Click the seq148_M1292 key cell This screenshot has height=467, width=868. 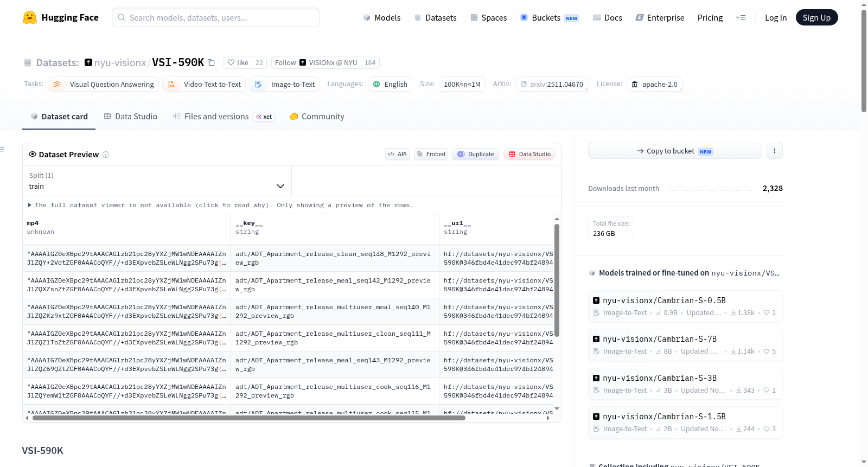335,258
